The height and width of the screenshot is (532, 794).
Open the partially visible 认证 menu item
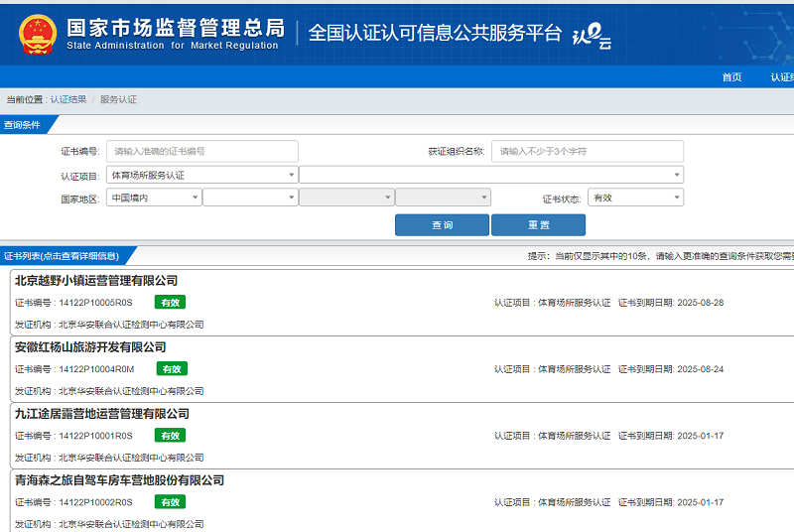point(782,77)
